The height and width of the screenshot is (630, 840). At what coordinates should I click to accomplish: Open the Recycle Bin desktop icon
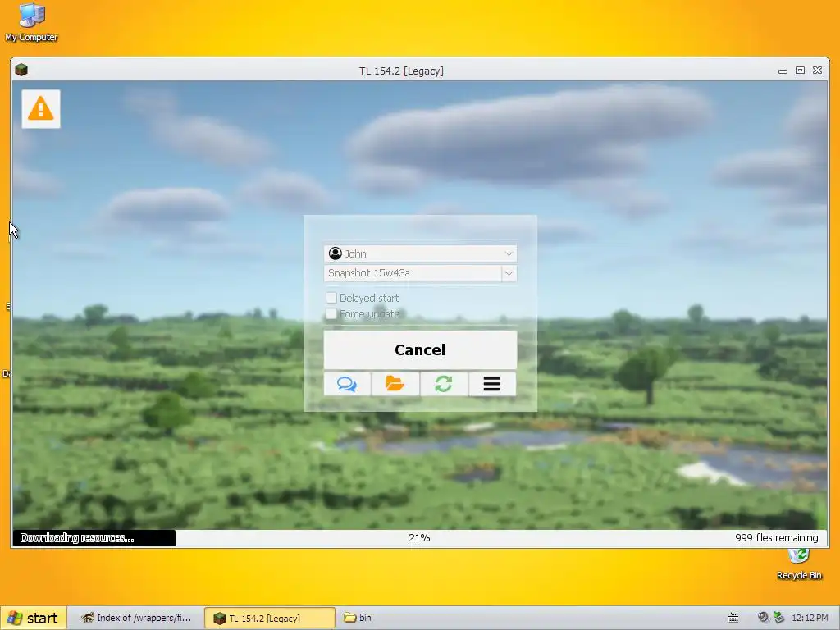tap(799, 565)
